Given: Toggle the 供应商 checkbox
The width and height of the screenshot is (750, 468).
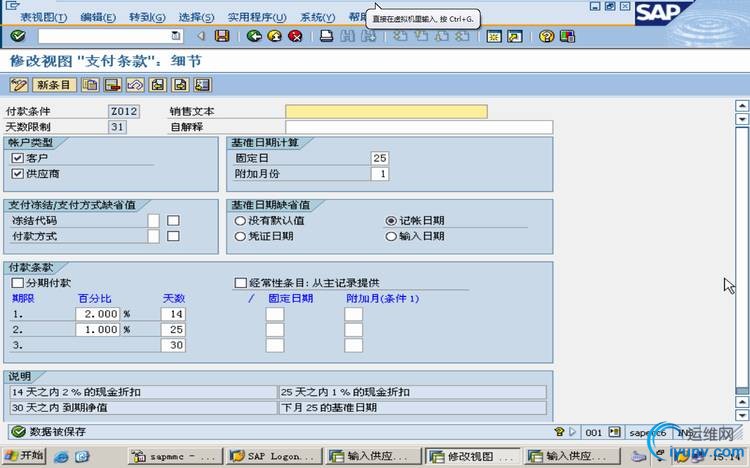Looking at the screenshot, I should pos(18,174).
